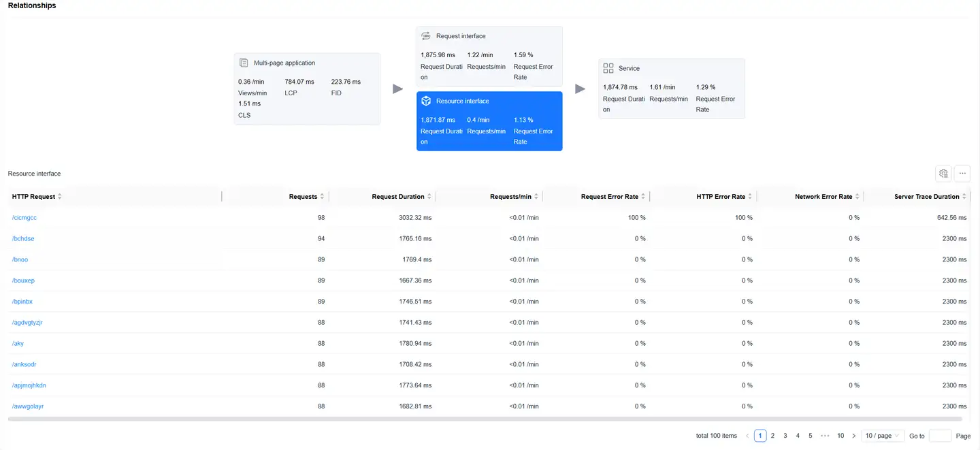
Task: Click the Go to page number input
Action: (x=940, y=436)
